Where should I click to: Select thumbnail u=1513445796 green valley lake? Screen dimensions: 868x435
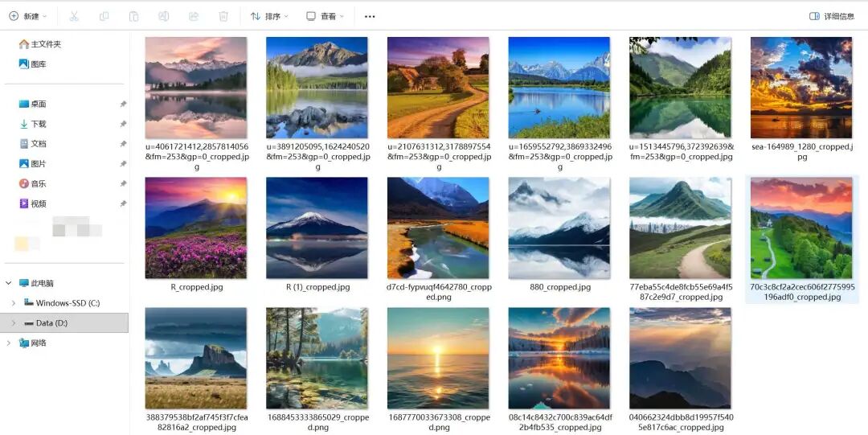click(x=681, y=88)
